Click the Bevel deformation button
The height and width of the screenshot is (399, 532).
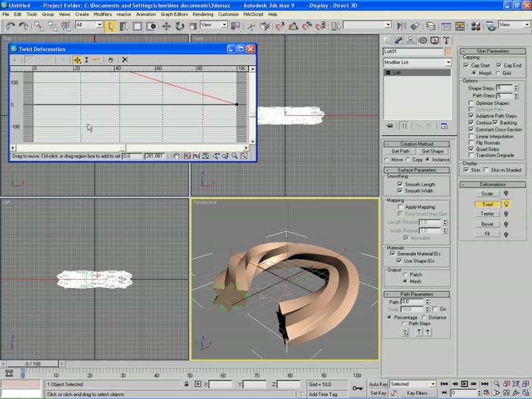(x=487, y=224)
